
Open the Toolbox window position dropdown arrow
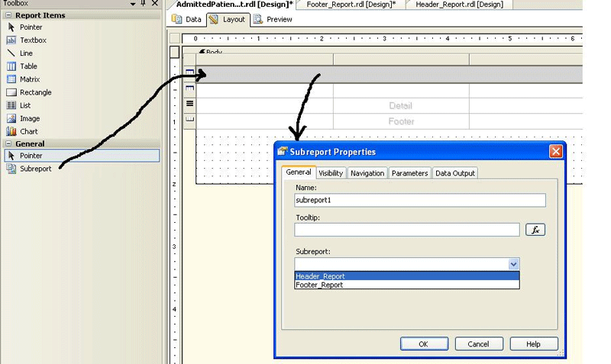point(133,4)
